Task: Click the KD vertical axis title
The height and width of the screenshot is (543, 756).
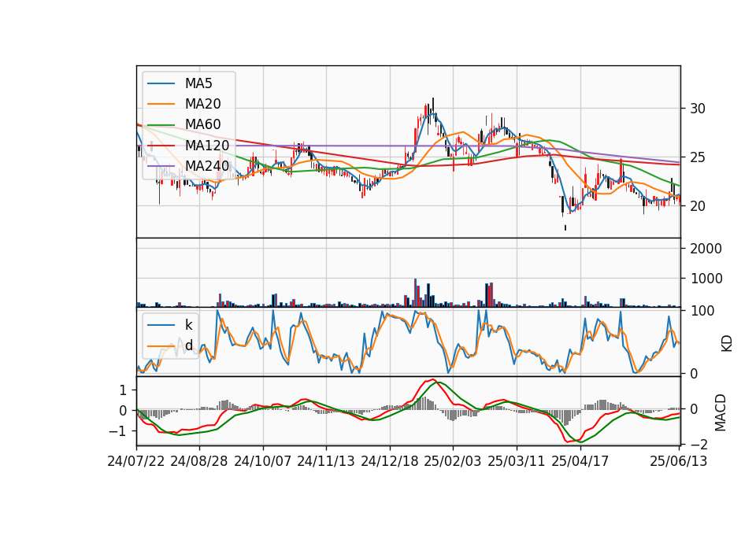Action: (727, 344)
